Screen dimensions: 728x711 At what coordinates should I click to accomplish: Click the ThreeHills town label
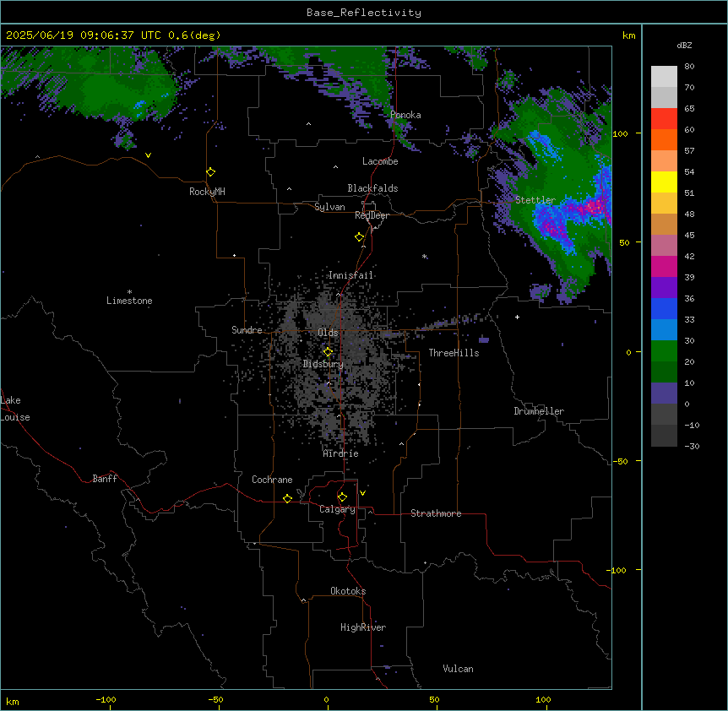(x=454, y=353)
